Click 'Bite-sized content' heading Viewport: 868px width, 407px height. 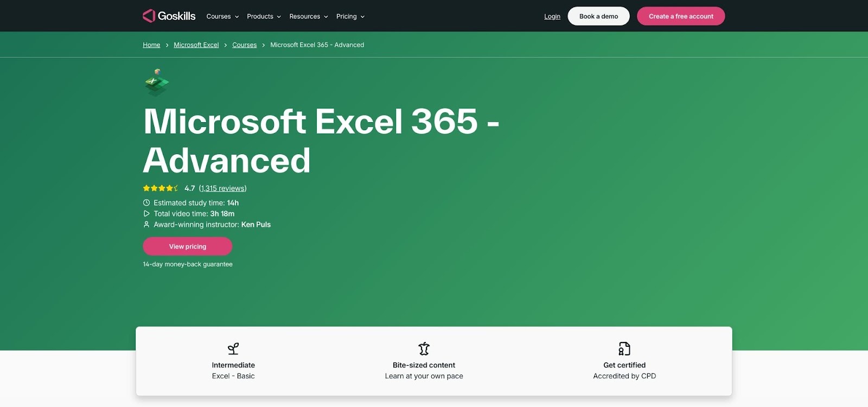424,365
